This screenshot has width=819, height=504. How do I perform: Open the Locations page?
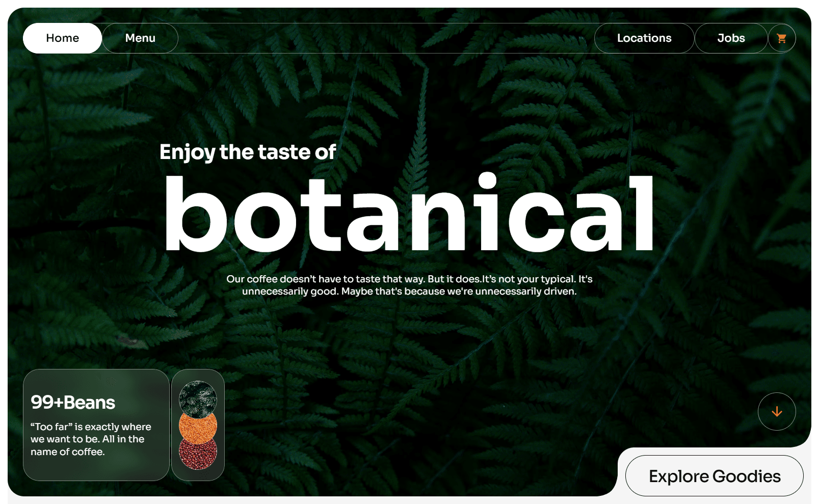644,38
